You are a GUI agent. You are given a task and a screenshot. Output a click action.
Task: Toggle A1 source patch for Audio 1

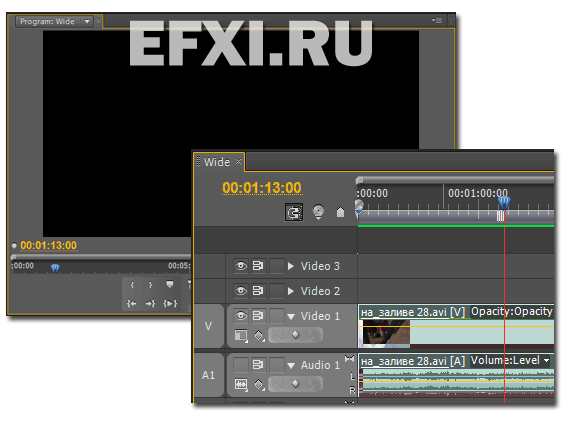pos(209,375)
